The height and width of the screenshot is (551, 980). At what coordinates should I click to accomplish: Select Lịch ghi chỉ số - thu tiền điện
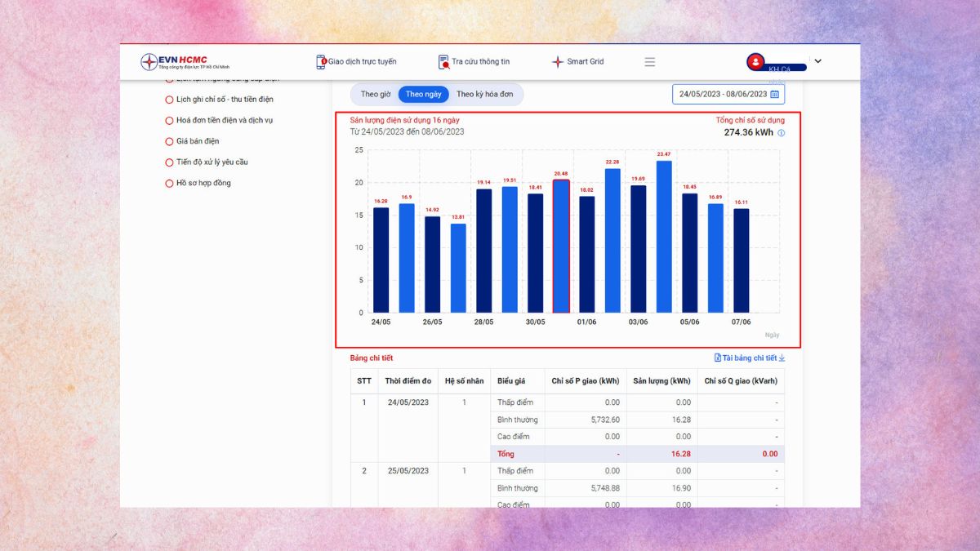(225, 100)
